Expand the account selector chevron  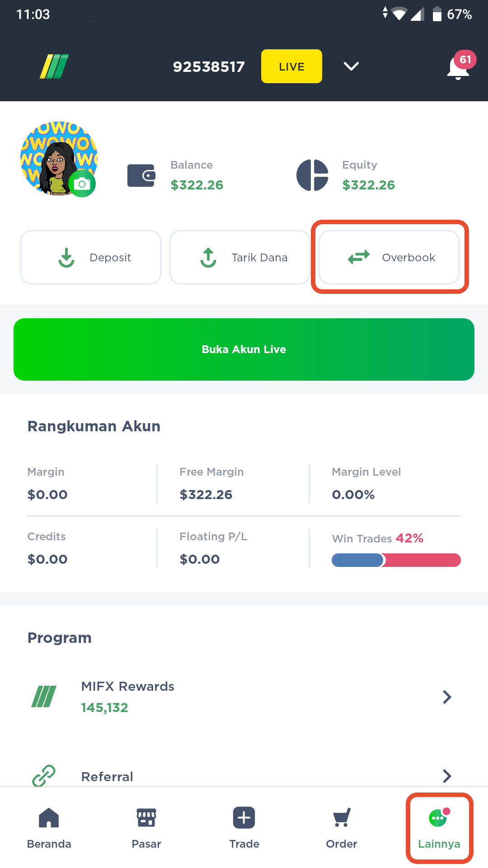[x=351, y=66]
